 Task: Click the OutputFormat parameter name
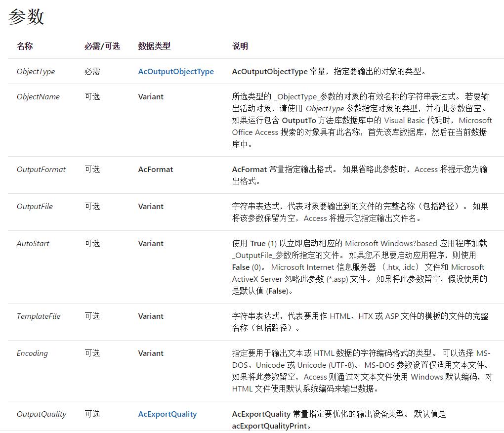[x=40, y=169]
